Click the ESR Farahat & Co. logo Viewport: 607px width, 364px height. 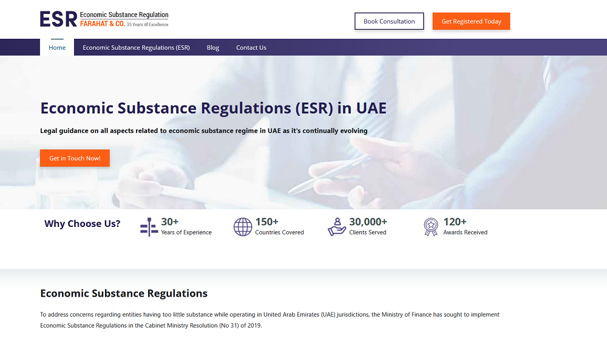coord(104,19)
